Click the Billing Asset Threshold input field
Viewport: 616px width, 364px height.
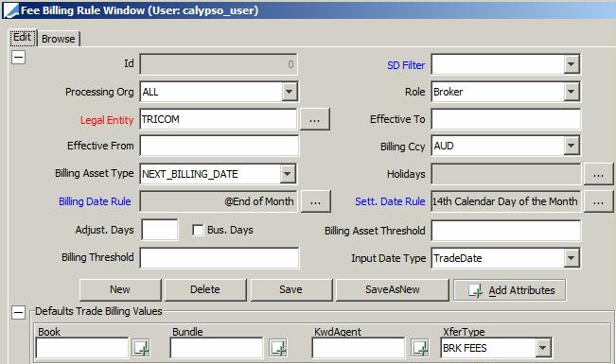(x=505, y=231)
